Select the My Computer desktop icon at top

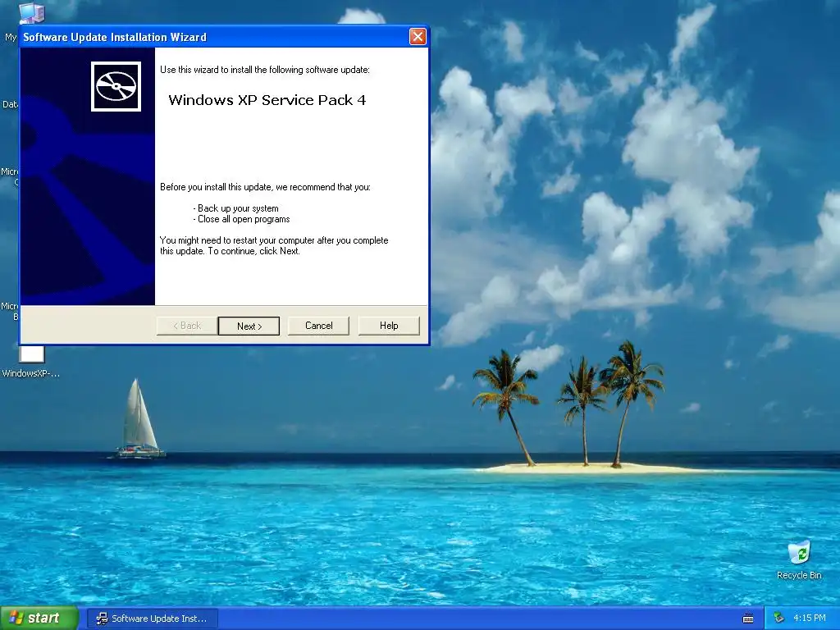(31, 12)
